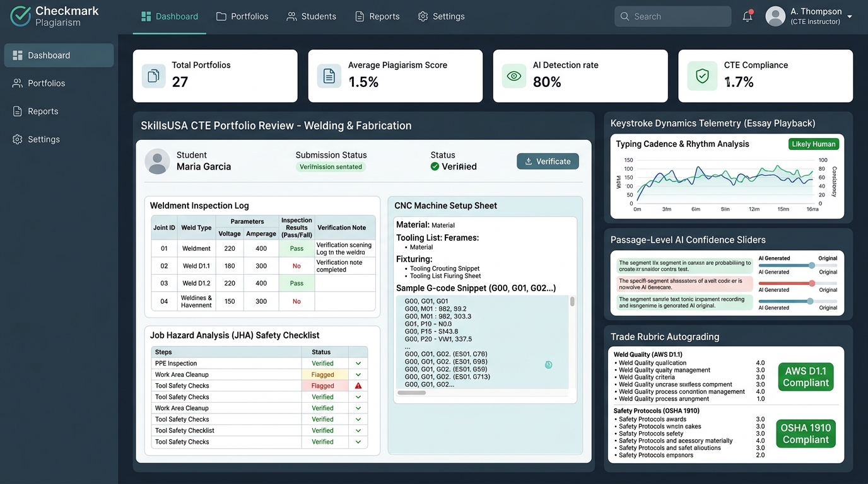Expand the PPE Inspection row chevron
Screen dimensions: 868x484
pos(358,364)
